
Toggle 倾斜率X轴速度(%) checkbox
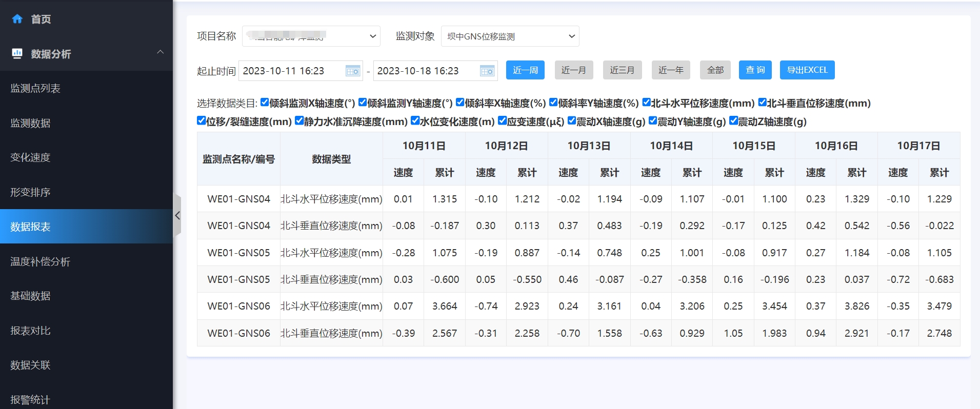(x=460, y=103)
